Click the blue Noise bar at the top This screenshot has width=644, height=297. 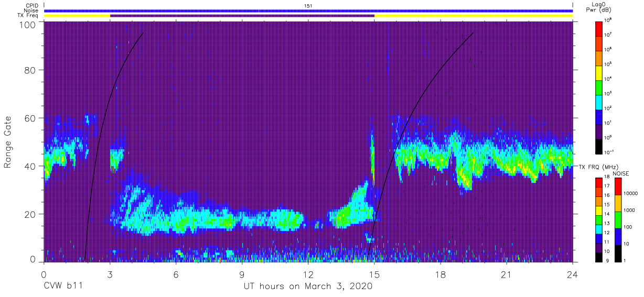(308, 10)
